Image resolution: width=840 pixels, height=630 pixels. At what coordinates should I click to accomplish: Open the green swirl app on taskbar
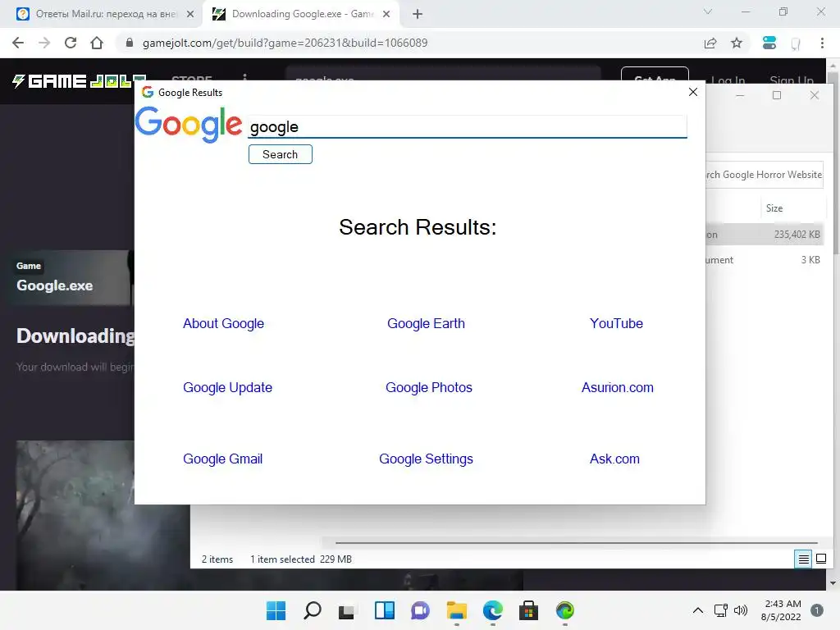click(x=565, y=610)
